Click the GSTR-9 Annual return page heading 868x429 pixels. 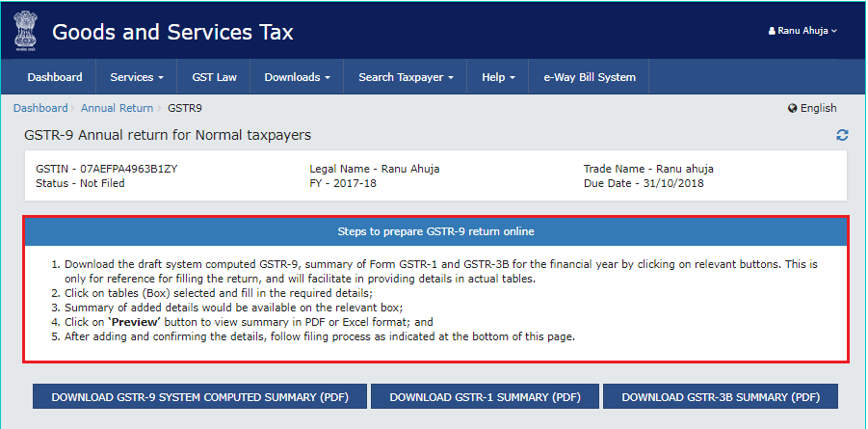coord(168,135)
